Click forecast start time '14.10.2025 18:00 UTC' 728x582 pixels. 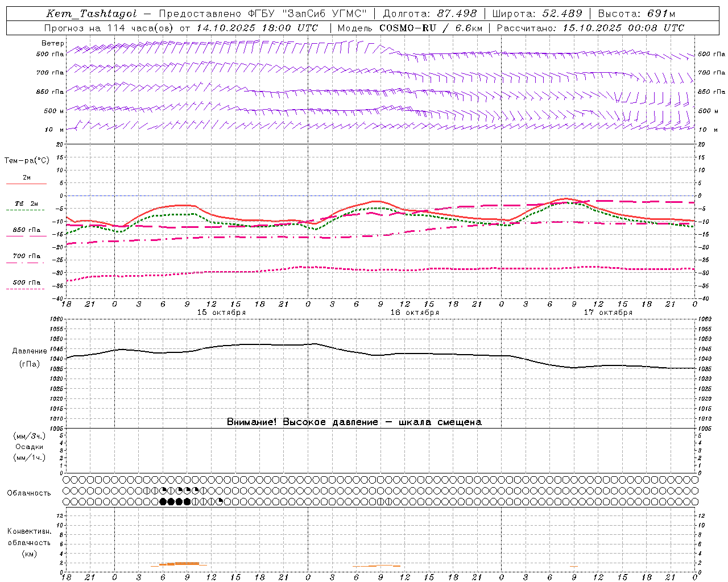coord(257,28)
